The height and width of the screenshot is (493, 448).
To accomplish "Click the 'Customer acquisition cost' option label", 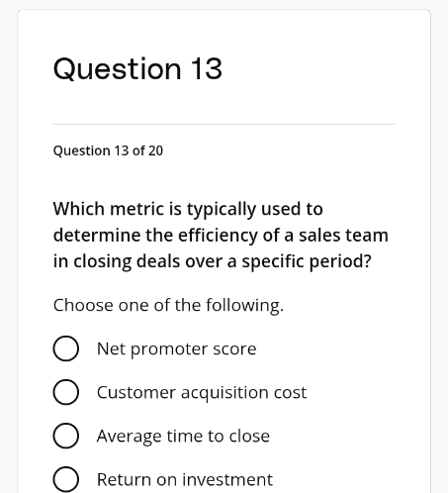I will point(202,393).
